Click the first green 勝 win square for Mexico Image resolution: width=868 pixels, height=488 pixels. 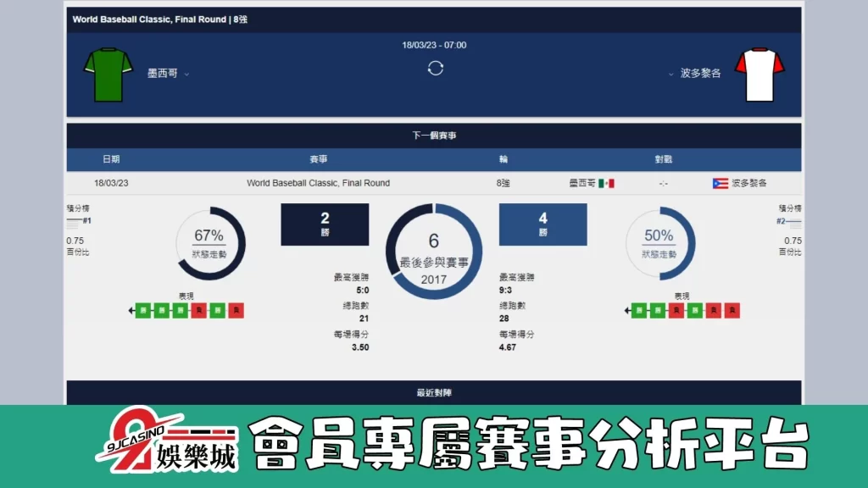[x=143, y=310]
